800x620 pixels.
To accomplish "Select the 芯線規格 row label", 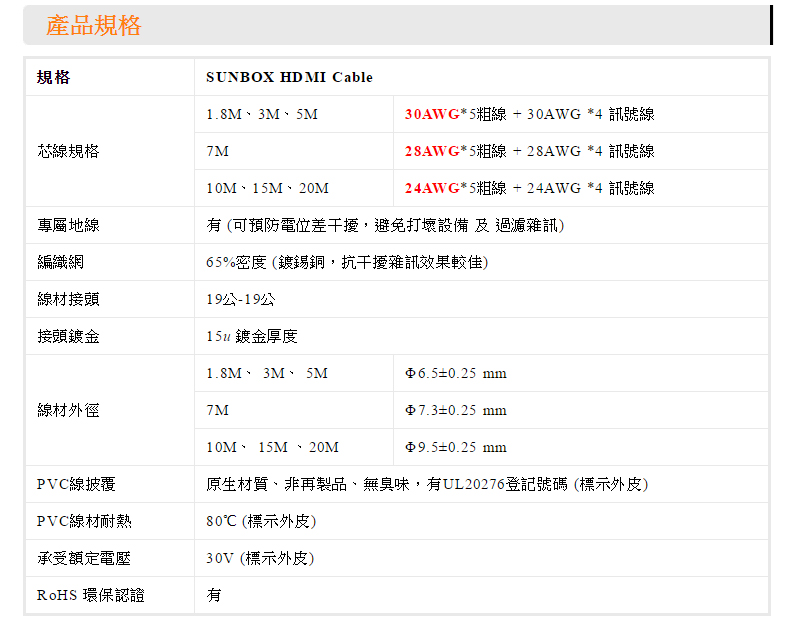I will click(68, 151).
